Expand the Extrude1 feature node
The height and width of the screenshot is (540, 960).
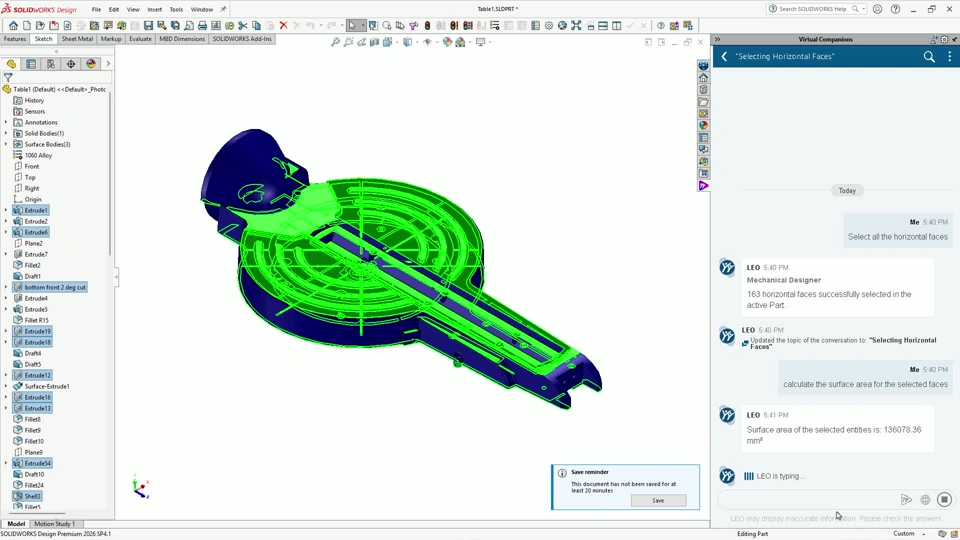(6, 210)
